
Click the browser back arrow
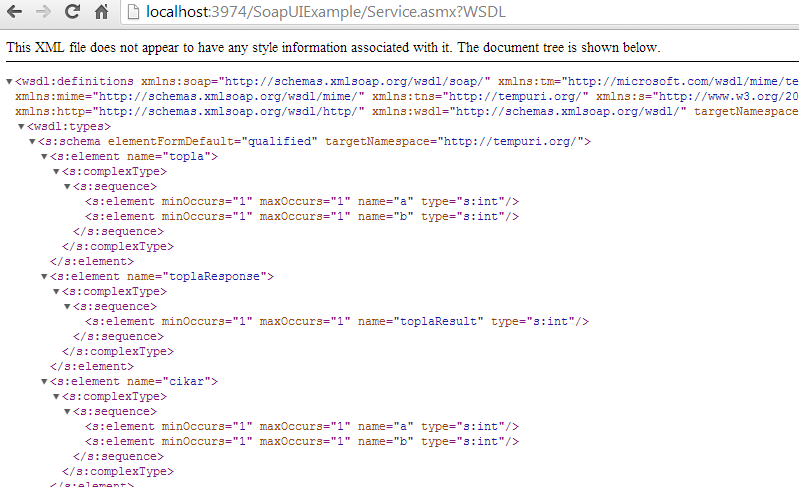pos(15,13)
